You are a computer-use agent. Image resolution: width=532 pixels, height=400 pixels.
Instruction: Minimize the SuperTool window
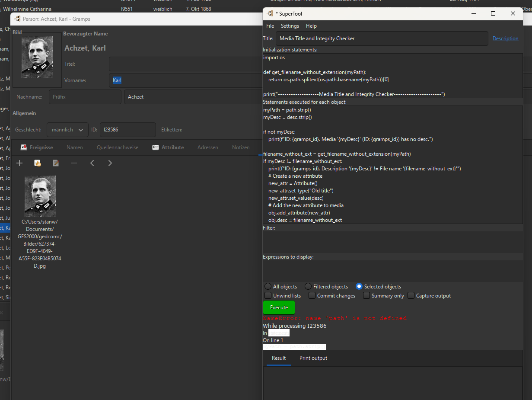coord(473,13)
